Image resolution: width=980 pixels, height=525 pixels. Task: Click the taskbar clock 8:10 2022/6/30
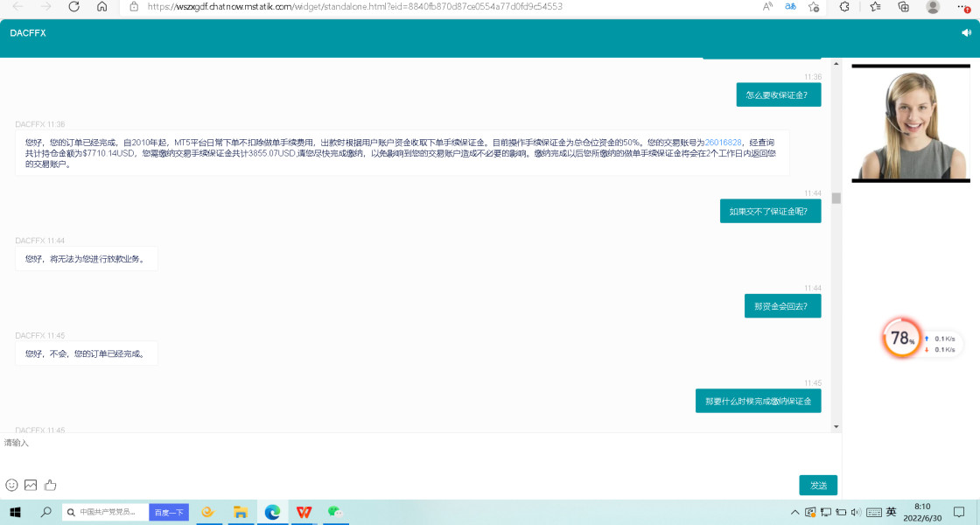(x=922, y=513)
